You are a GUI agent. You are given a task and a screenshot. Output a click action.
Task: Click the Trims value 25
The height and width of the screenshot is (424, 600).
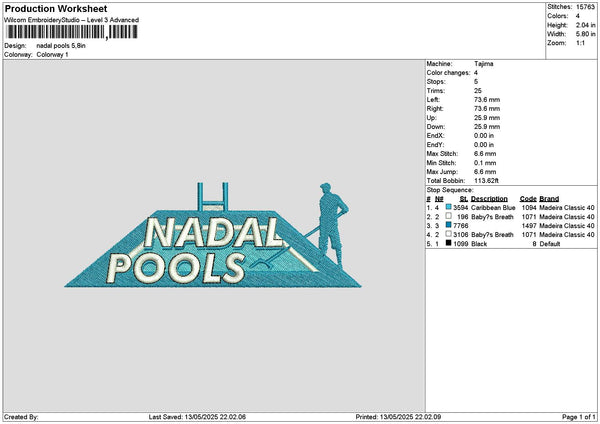pyautogui.click(x=478, y=91)
